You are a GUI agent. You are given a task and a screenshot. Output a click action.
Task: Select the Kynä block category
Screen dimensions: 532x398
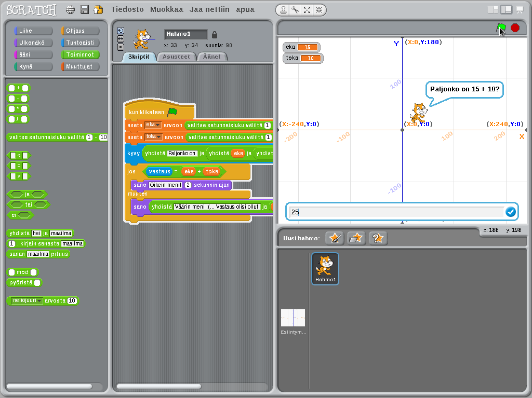[x=33, y=66]
